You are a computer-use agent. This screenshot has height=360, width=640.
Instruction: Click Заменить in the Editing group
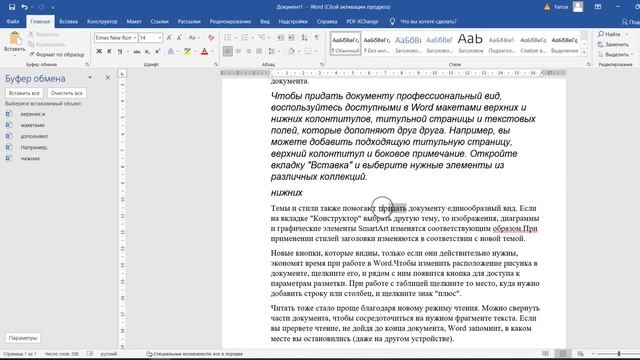pyautogui.click(x=613, y=44)
